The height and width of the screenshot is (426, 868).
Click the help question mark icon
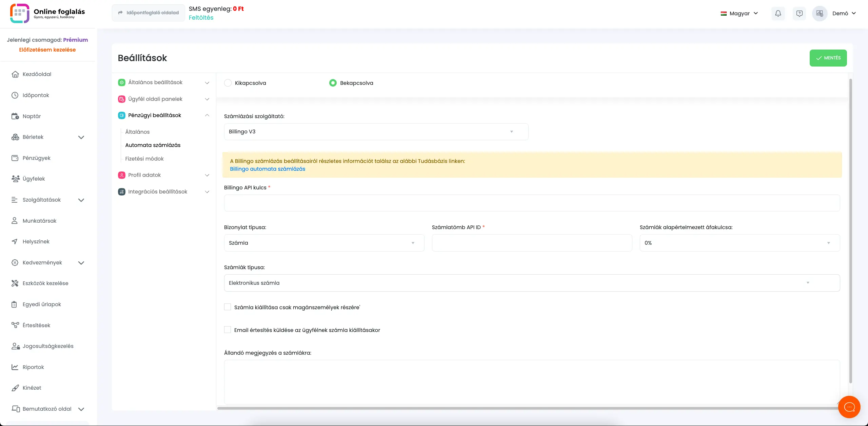(x=799, y=14)
